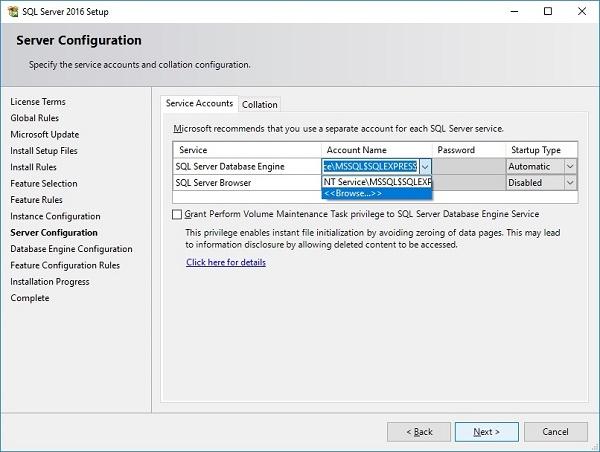The height and width of the screenshot is (452, 600).
Task: Pick NT Service\MSSQL$SQLEXPRESS from the dropdown list
Action: (376, 182)
